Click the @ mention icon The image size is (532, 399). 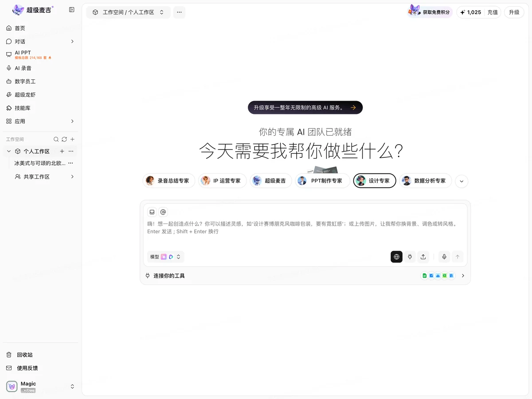163,212
